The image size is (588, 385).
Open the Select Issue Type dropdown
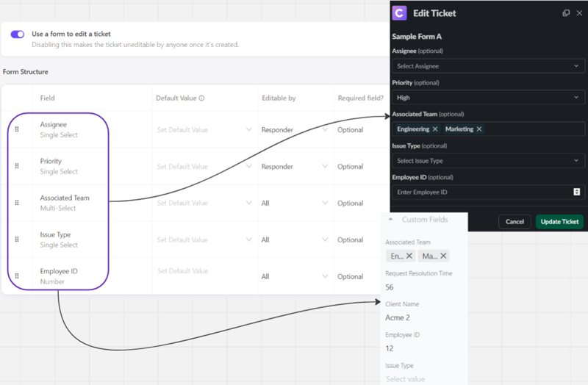(x=488, y=161)
